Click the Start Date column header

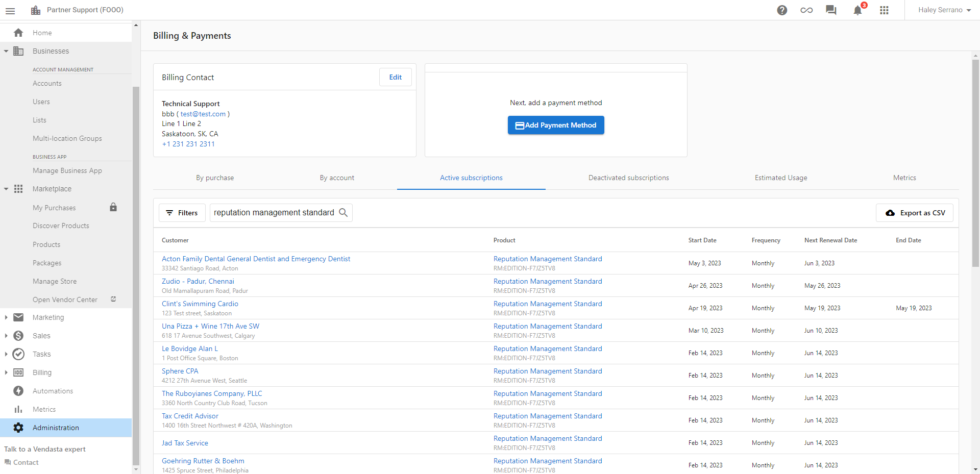pos(702,240)
